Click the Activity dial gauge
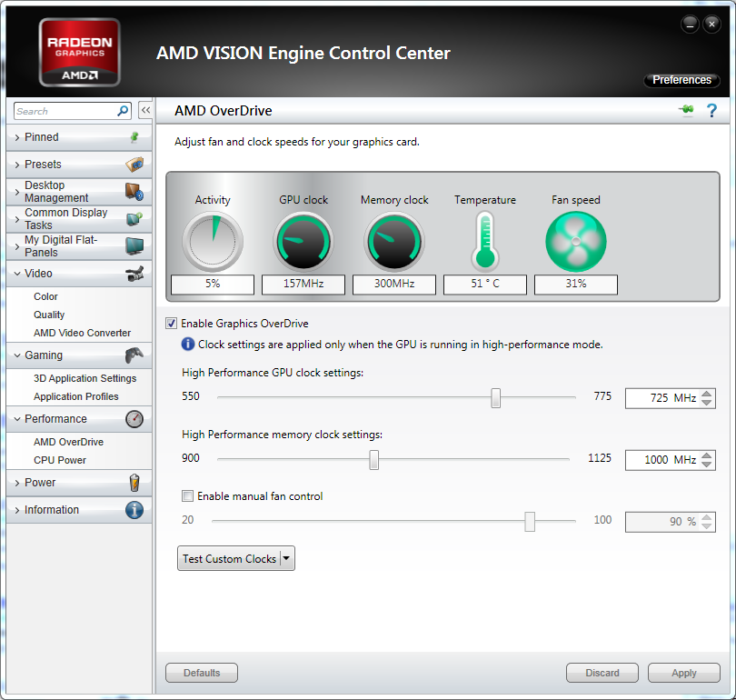Image resolution: width=736 pixels, height=700 pixels. point(213,241)
